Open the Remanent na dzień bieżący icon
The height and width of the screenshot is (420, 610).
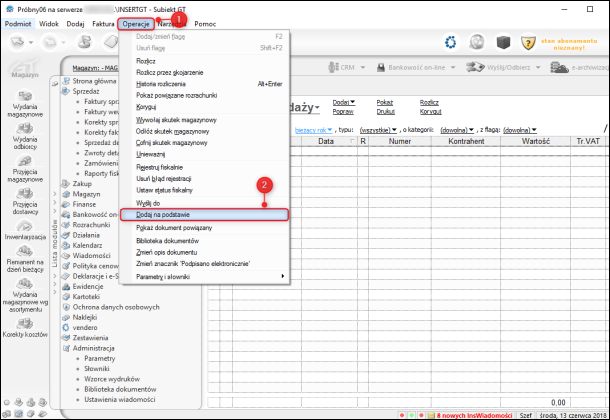[25, 251]
